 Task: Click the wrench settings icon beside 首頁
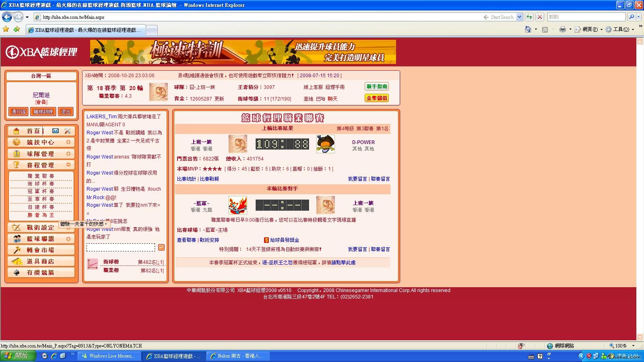point(68,131)
